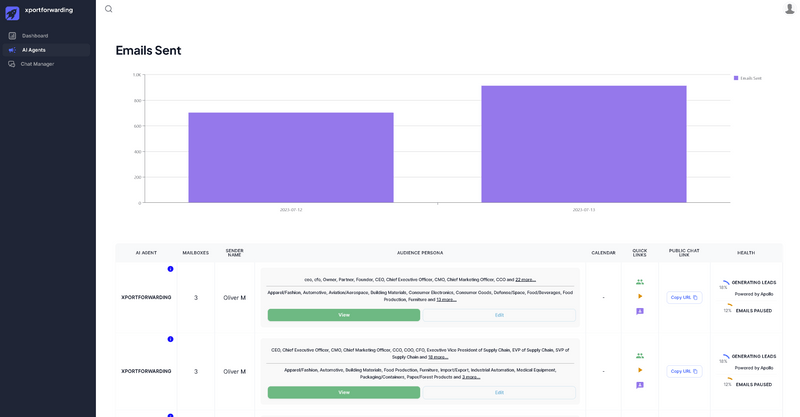800x417 pixels.
Task: Click the AI AGENT column header
Action: 146,253
